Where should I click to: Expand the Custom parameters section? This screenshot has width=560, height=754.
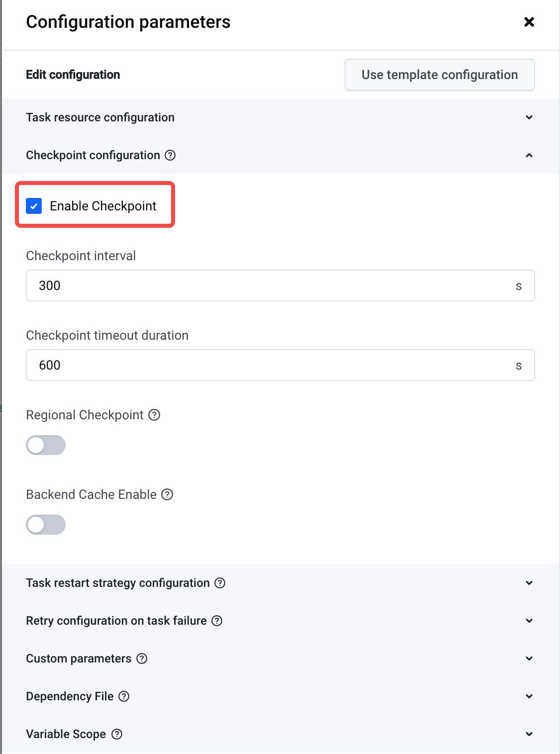[x=280, y=659]
